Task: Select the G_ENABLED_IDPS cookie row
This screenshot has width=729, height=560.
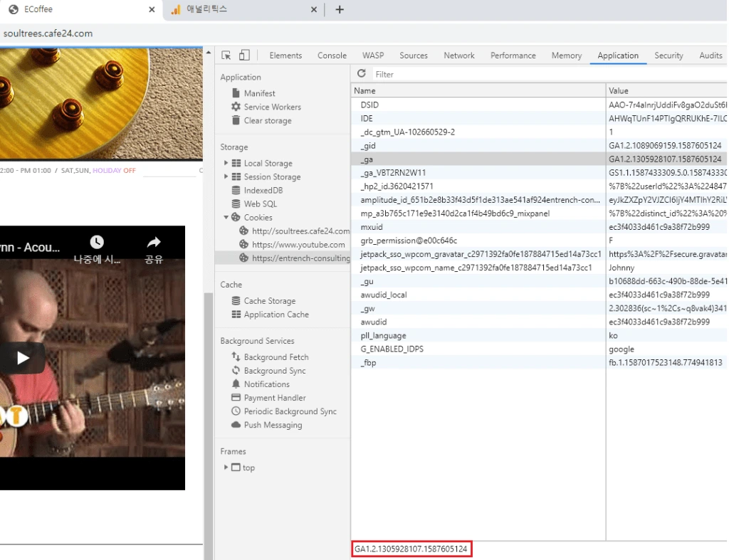Action: point(540,349)
